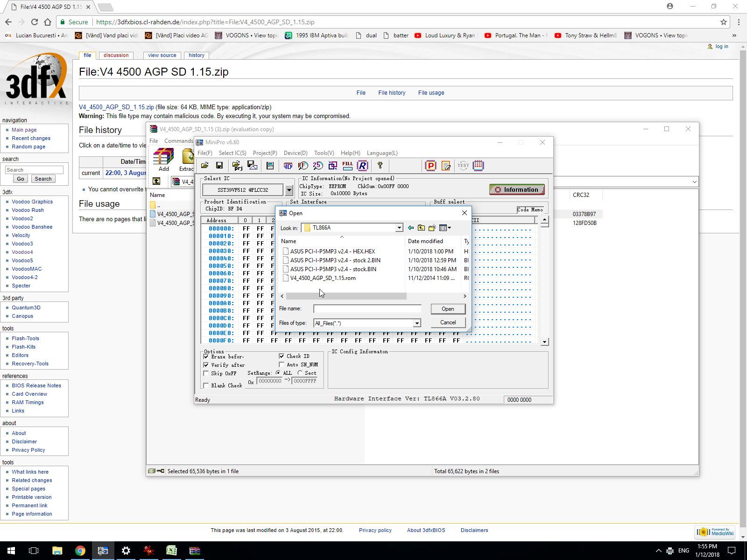This screenshot has height=560, width=747.
Task: Open the Tools(V) menu
Action: (324, 153)
